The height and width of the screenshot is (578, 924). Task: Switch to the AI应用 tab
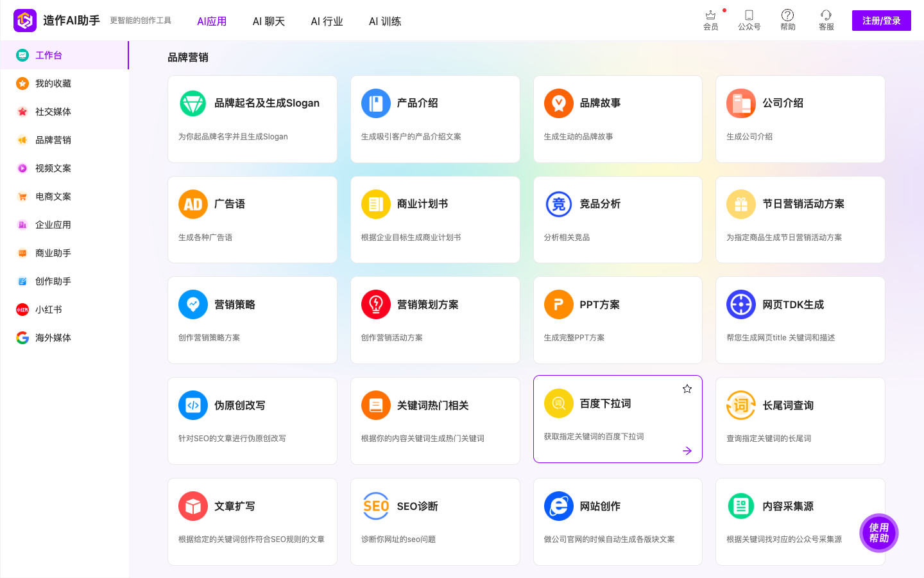pos(212,21)
